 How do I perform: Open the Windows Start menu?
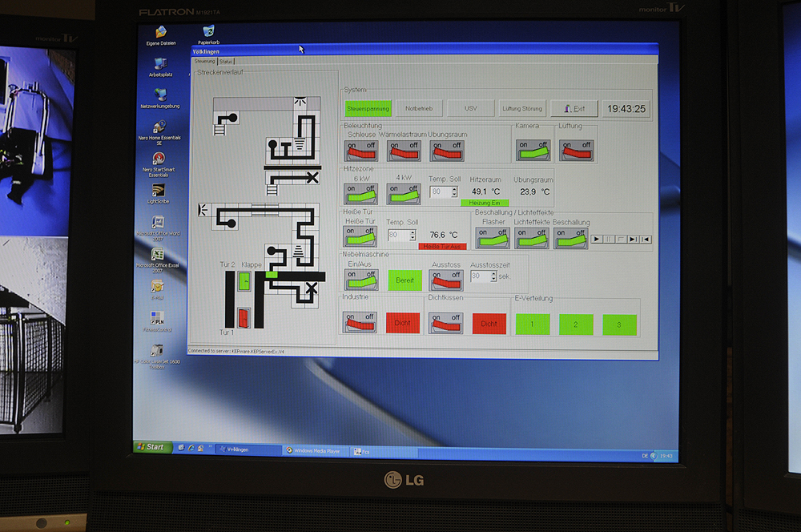pos(151,447)
